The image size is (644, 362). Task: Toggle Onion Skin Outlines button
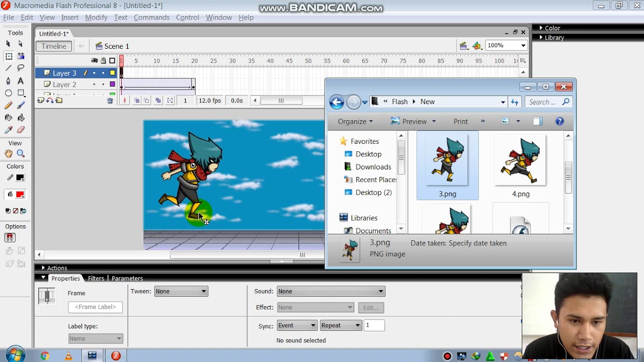[146, 101]
